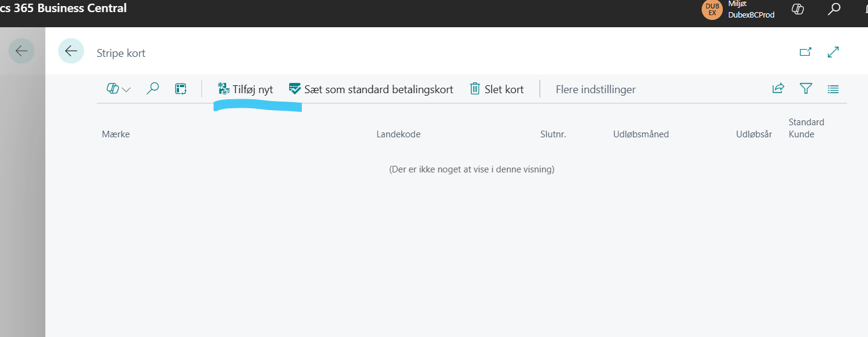Open Flere indstillinger menu
The image size is (868, 337).
595,90
